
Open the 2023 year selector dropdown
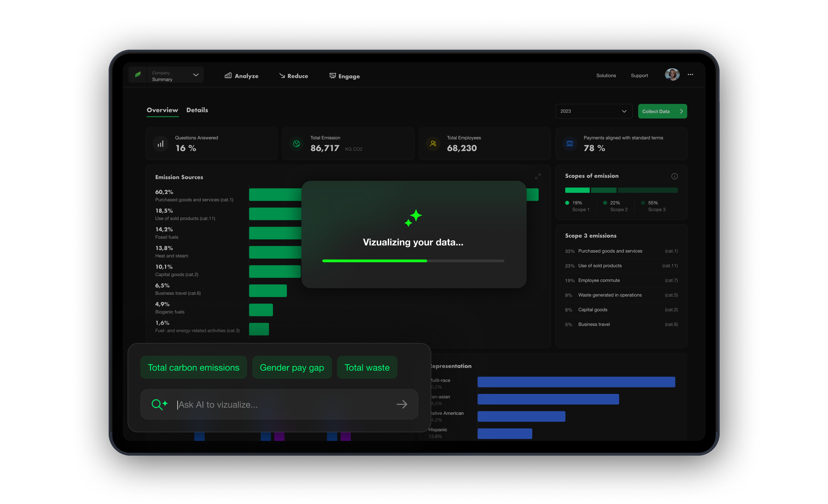(x=594, y=111)
